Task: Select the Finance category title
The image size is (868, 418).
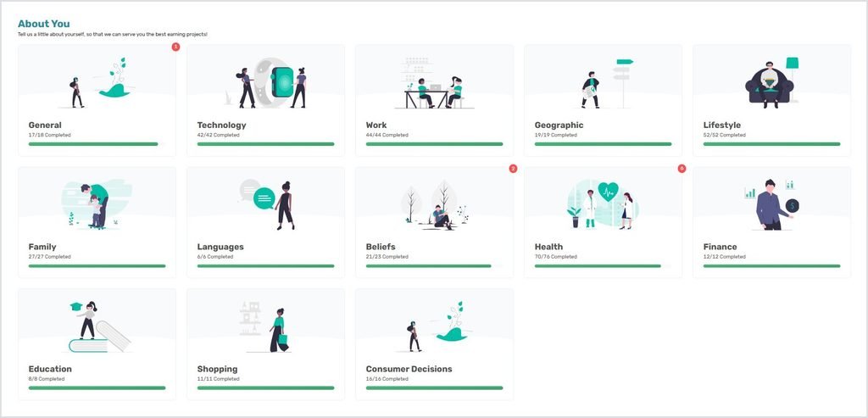Action: point(720,247)
